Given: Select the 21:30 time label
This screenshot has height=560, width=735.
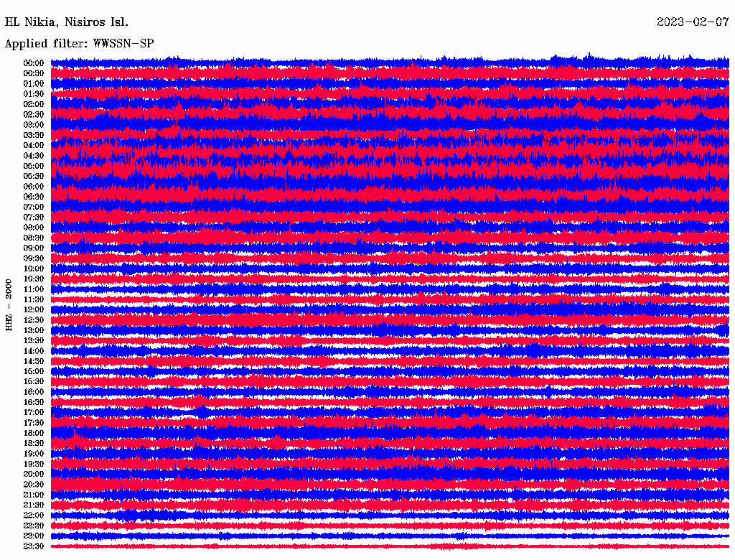Looking at the screenshot, I should (x=34, y=505).
